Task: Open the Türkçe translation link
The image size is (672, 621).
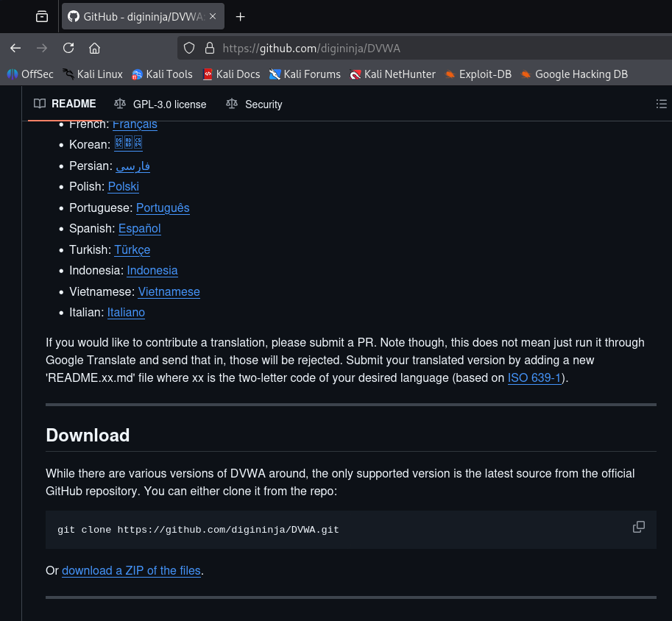Action: click(132, 250)
